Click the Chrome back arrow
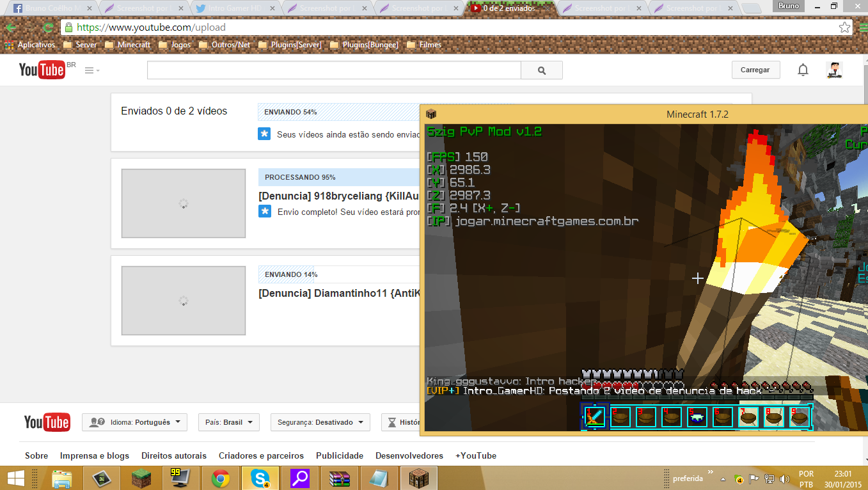Viewport: 868px width, 490px height. [11, 28]
